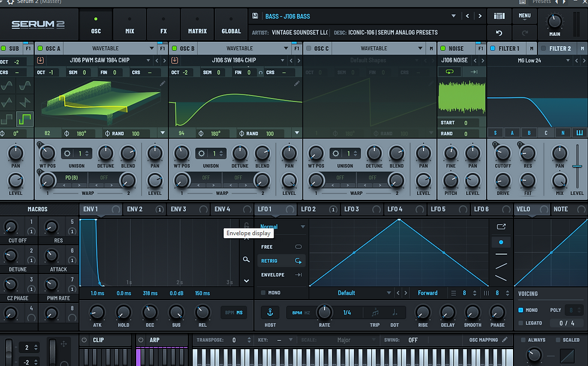Click OSC B unison settings gear
588x366 pixels.
tap(202, 154)
